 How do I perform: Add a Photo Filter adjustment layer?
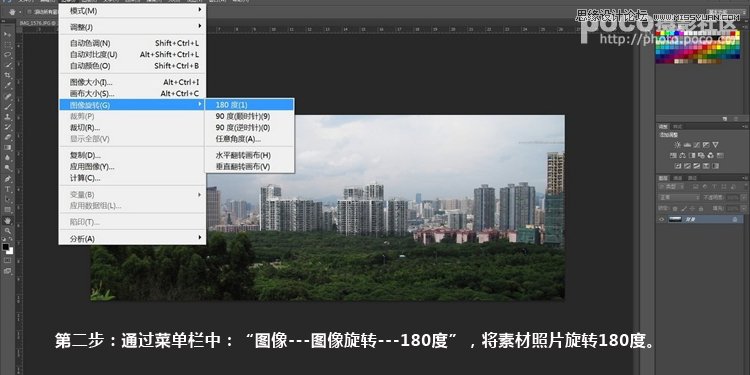[x=701, y=155]
